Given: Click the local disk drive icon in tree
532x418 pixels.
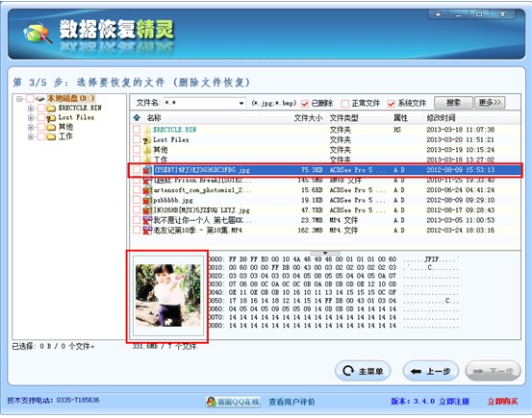Looking at the screenshot, I should 40,99.
